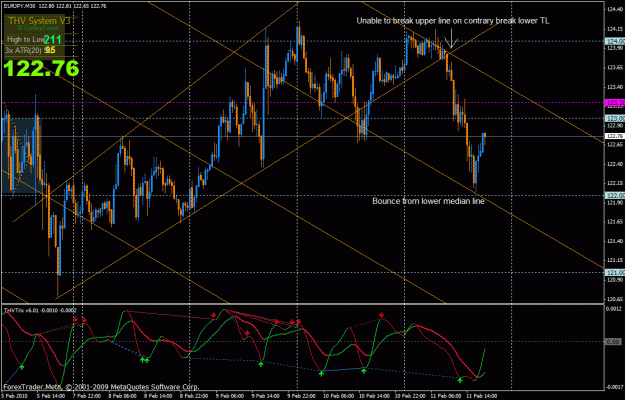This screenshot has width=625, height=400.
Task: Select the 5 Feb 14:00 time label
Action: coord(51,396)
